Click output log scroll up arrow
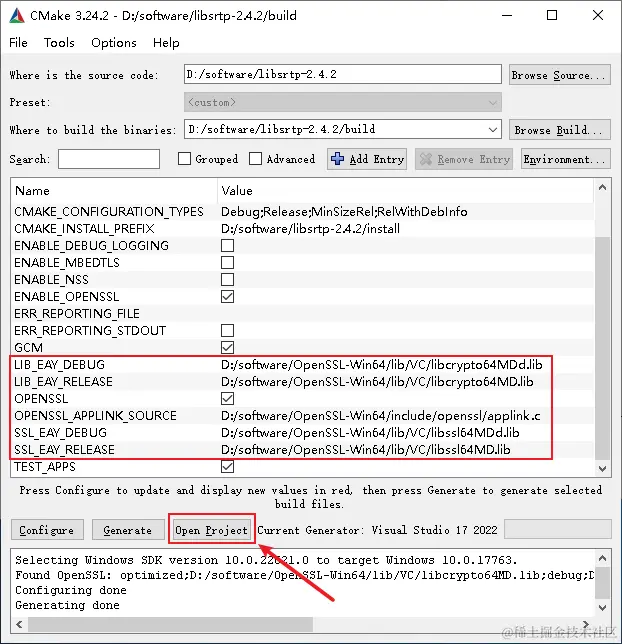 click(x=603, y=559)
